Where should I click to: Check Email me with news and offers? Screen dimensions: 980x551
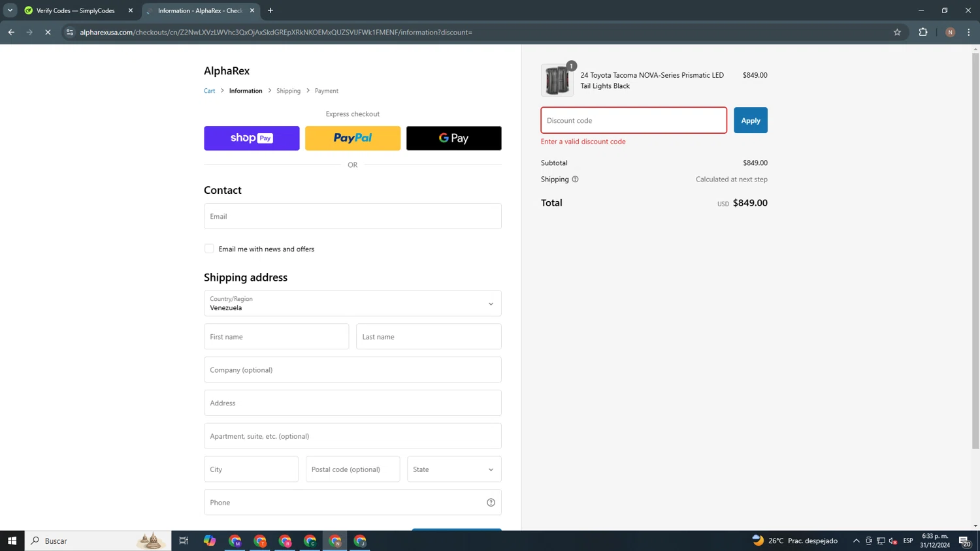(x=209, y=249)
